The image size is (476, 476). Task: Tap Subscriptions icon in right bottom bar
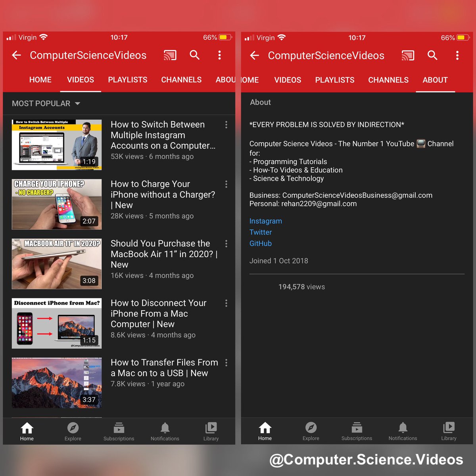point(357,428)
